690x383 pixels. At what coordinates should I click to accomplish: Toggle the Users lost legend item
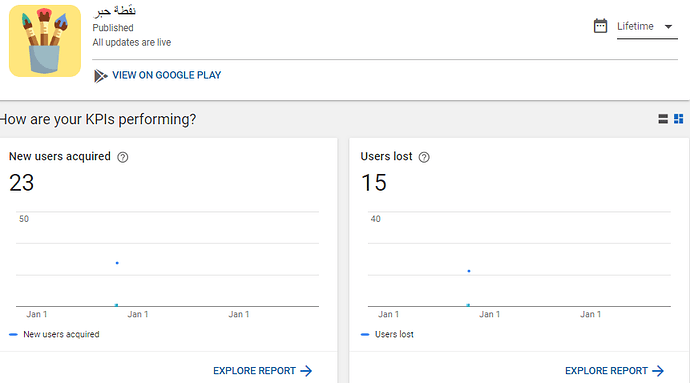387,335
